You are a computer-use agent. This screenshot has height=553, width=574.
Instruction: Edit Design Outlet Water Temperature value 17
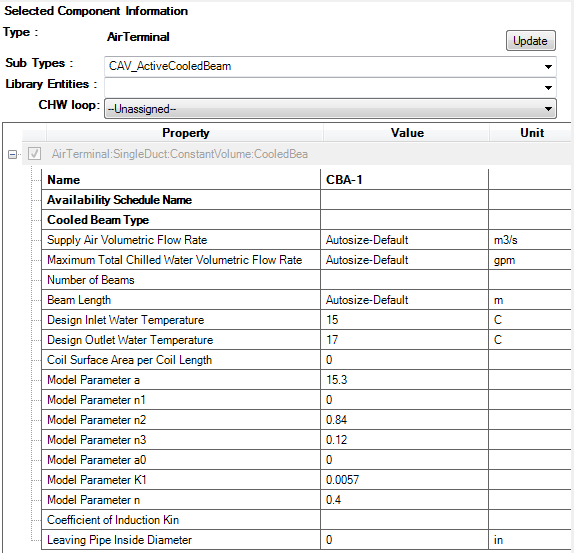click(x=404, y=340)
